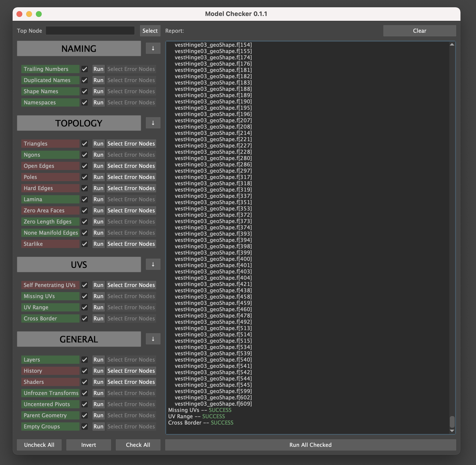Click the Select top node button
The height and width of the screenshot is (465, 476).
[x=150, y=30]
